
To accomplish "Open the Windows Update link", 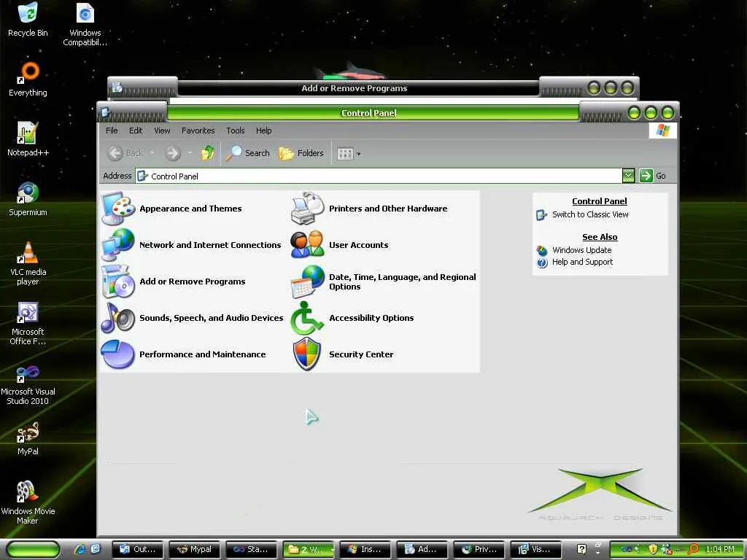I will (581, 250).
